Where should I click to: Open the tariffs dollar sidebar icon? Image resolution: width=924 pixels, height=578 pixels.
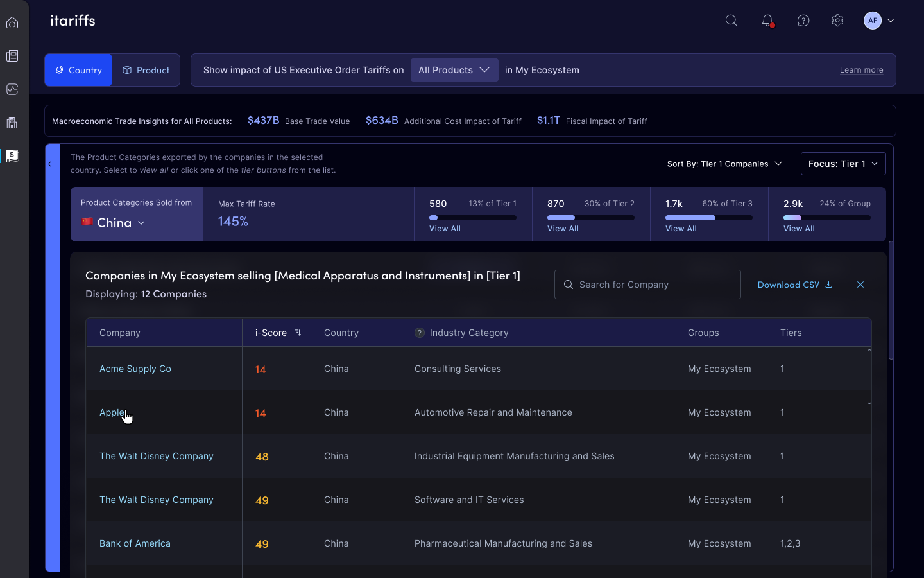[12, 156]
